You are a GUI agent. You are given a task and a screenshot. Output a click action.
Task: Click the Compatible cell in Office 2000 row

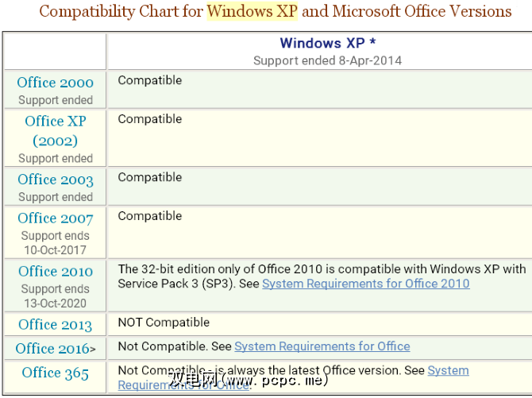(150, 80)
